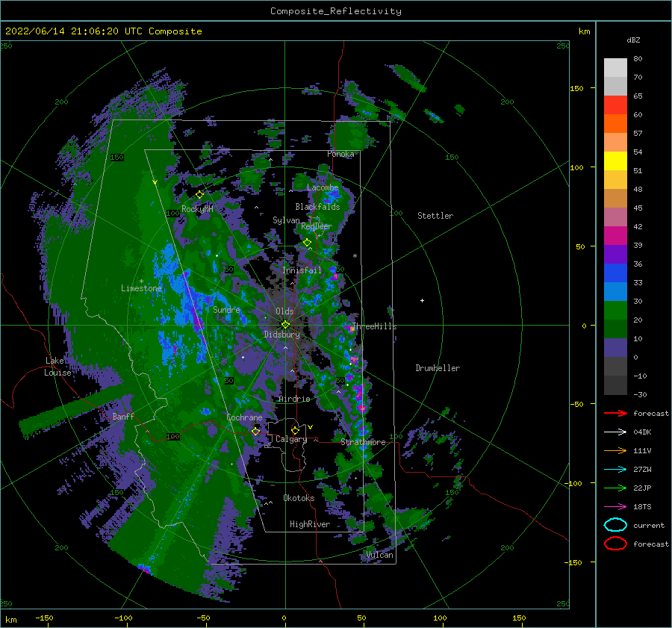Select the red swatch below the 65 label
This screenshot has width=672, height=628.
click(615, 105)
